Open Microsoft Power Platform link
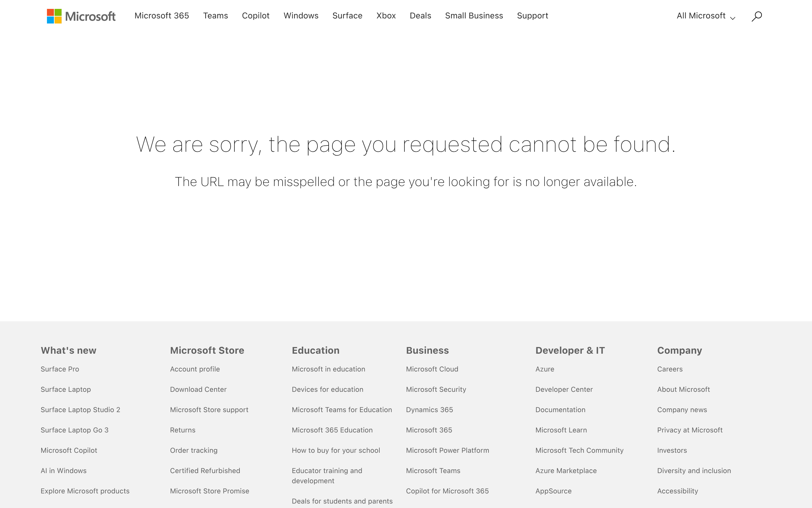Screen dimensions: 812x508 pos(448,450)
